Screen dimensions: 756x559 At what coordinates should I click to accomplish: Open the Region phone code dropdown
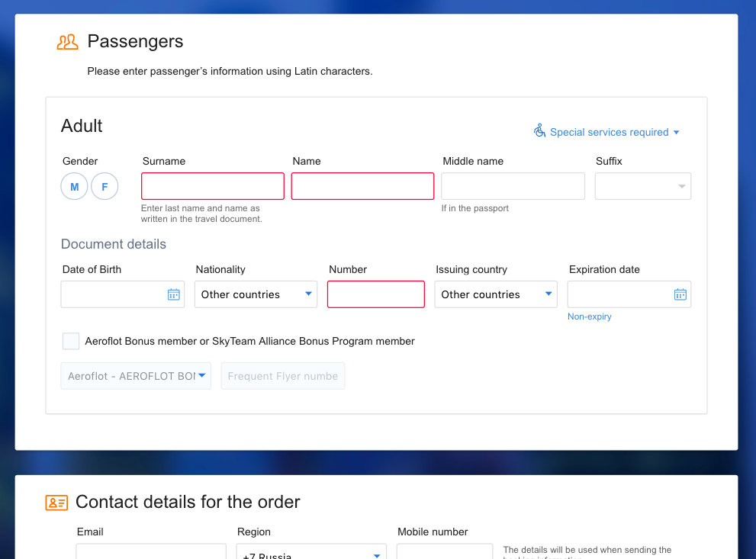(x=311, y=554)
